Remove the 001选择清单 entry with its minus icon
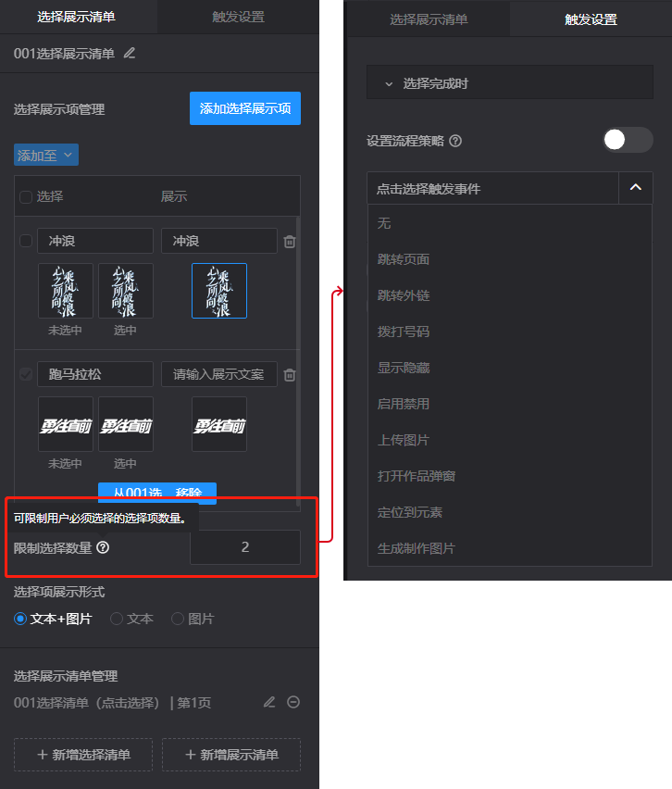The height and width of the screenshot is (789, 672). coord(293,702)
